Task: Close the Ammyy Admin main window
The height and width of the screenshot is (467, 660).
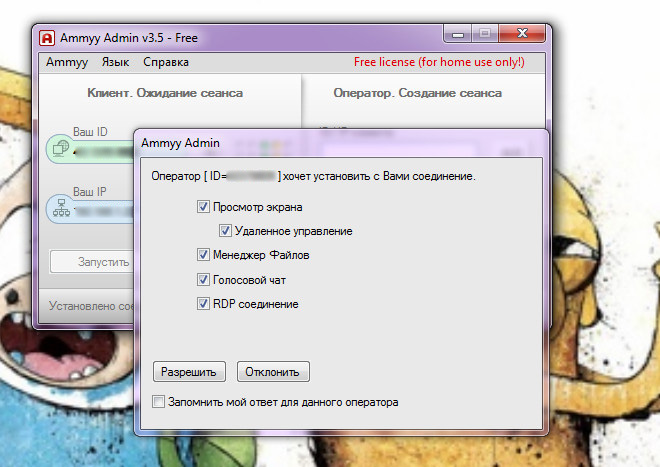Action: 522,34
